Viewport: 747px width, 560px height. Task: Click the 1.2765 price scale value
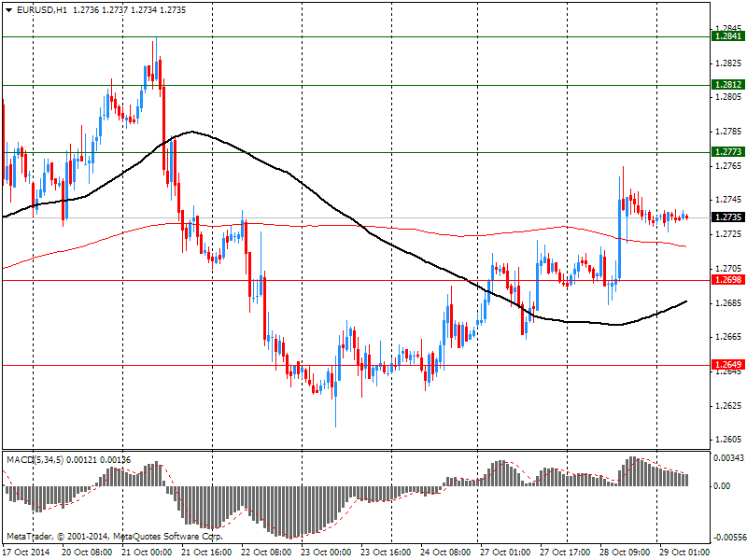[728, 166]
